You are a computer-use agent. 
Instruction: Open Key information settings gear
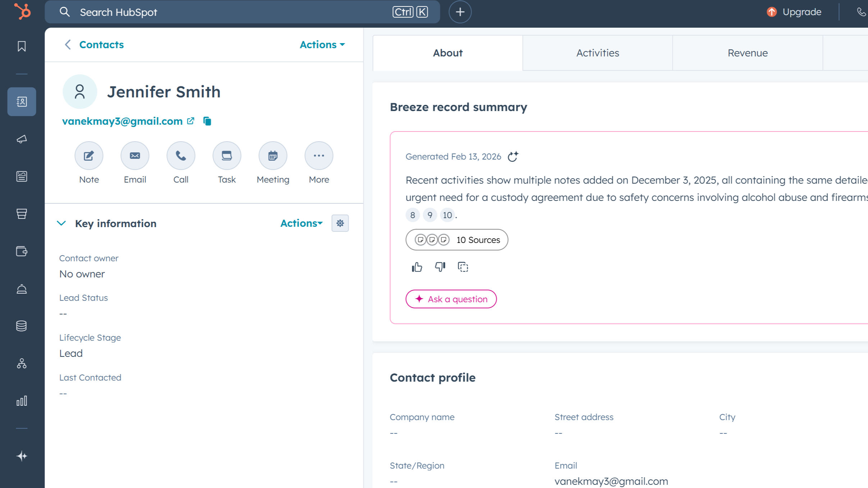pyautogui.click(x=340, y=223)
